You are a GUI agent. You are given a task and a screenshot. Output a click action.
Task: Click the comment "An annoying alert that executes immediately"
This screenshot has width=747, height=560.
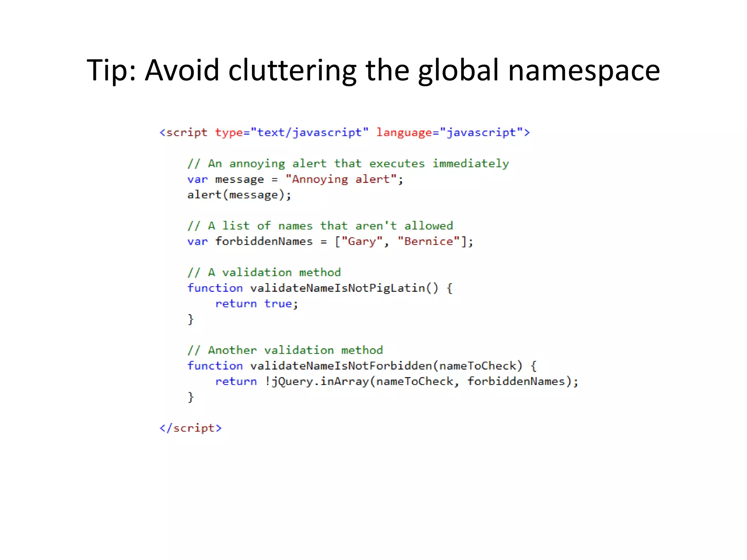pos(348,164)
